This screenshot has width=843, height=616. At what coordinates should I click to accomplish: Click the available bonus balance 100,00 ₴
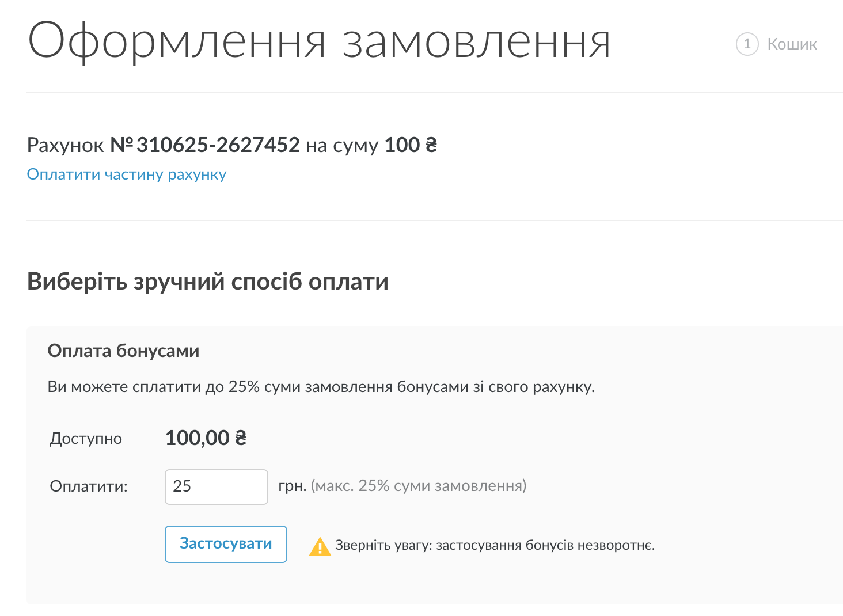[206, 438]
